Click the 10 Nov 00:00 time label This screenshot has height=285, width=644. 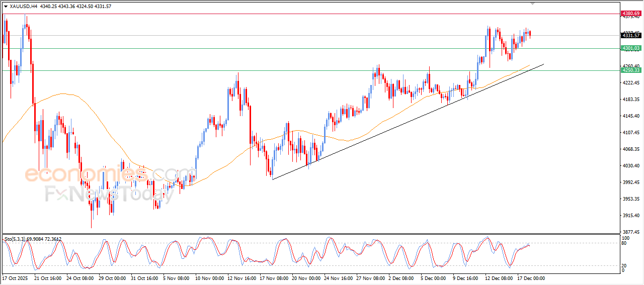(x=211, y=278)
